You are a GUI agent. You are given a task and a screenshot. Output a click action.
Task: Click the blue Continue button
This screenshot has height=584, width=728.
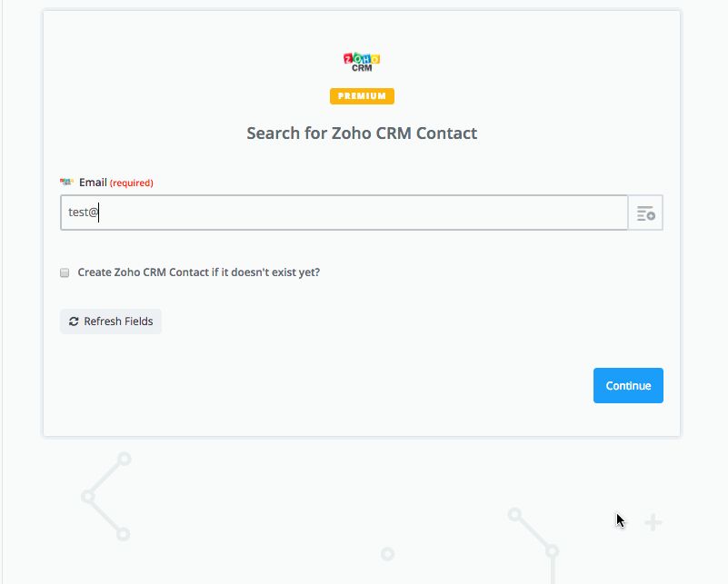[x=628, y=385]
